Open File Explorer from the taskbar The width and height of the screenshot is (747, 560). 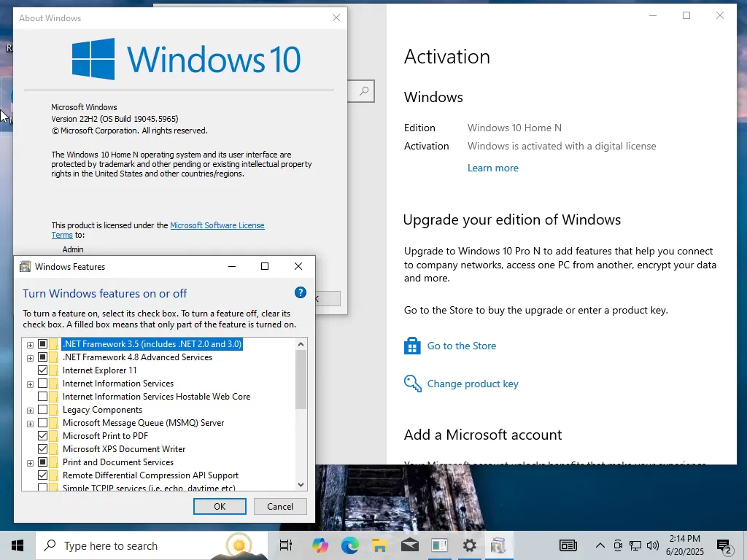point(379,545)
